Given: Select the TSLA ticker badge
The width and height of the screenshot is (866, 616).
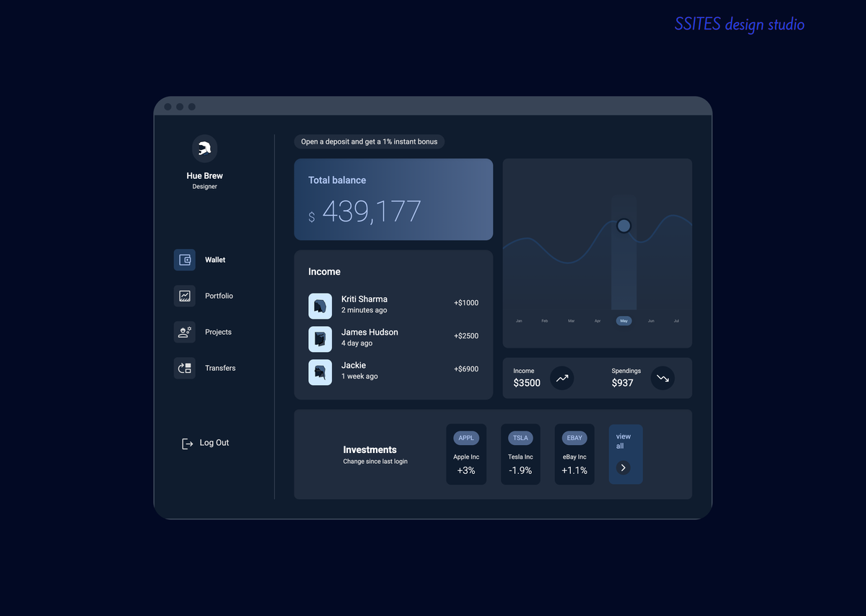Looking at the screenshot, I should pos(520,438).
